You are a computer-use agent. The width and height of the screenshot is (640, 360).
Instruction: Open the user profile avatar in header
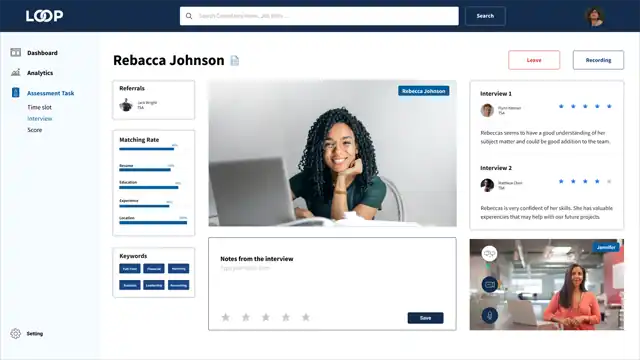click(595, 16)
